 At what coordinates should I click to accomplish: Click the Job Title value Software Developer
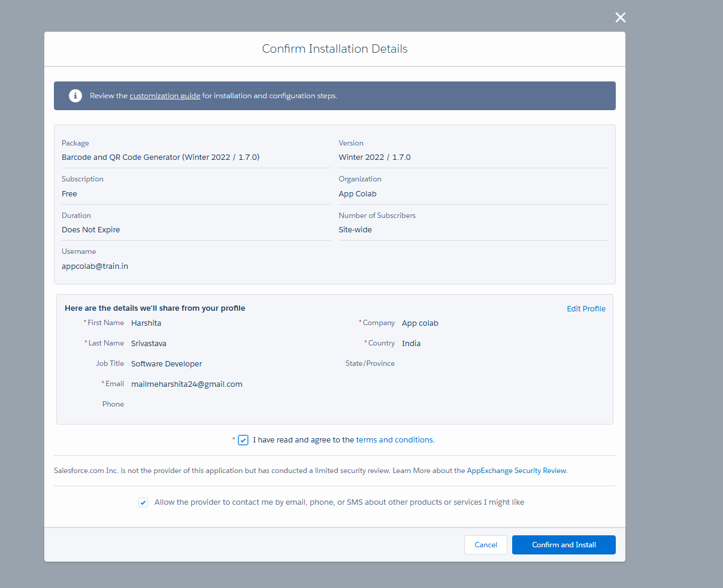click(166, 363)
